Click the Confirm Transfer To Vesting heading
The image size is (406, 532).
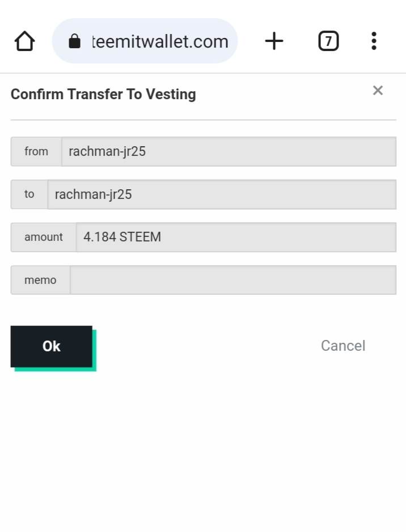coord(103,94)
